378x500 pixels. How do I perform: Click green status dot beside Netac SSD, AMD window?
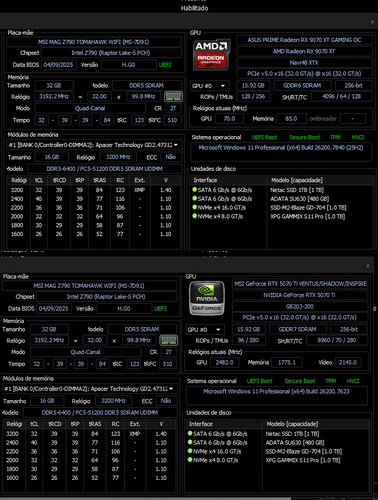[x=195, y=190]
